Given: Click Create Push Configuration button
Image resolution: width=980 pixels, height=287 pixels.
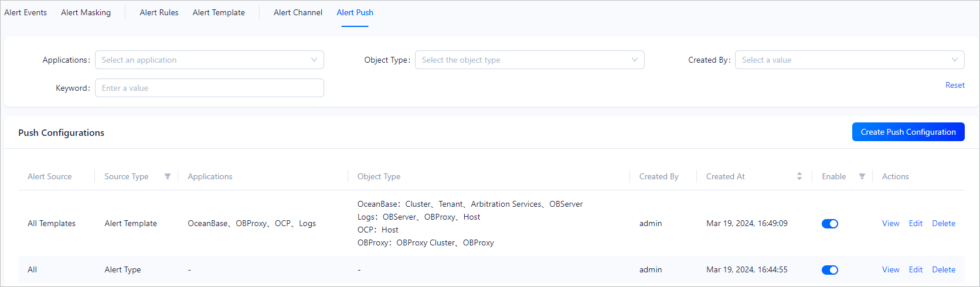Looking at the screenshot, I should click(908, 132).
